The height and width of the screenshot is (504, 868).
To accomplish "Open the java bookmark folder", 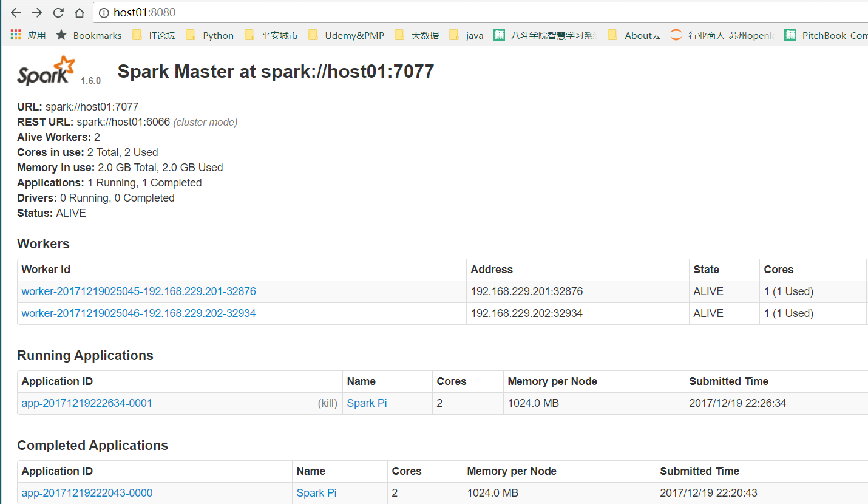I will click(466, 35).
